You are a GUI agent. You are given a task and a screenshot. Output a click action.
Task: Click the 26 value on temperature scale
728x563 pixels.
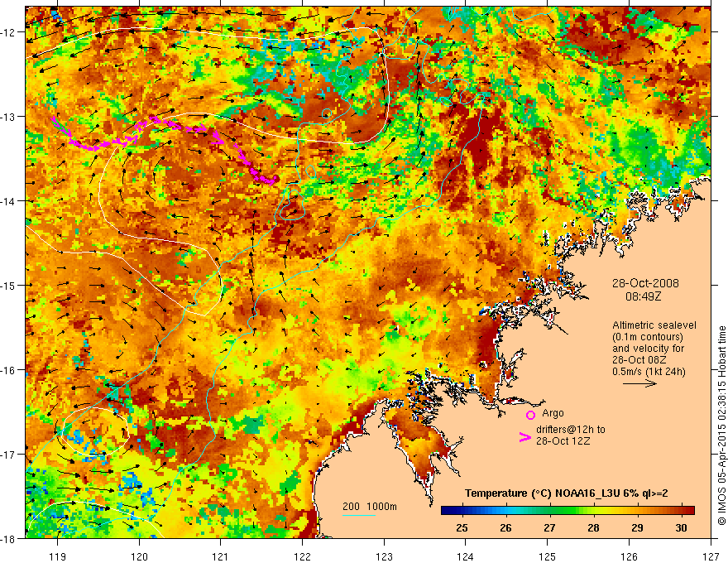(505, 528)
